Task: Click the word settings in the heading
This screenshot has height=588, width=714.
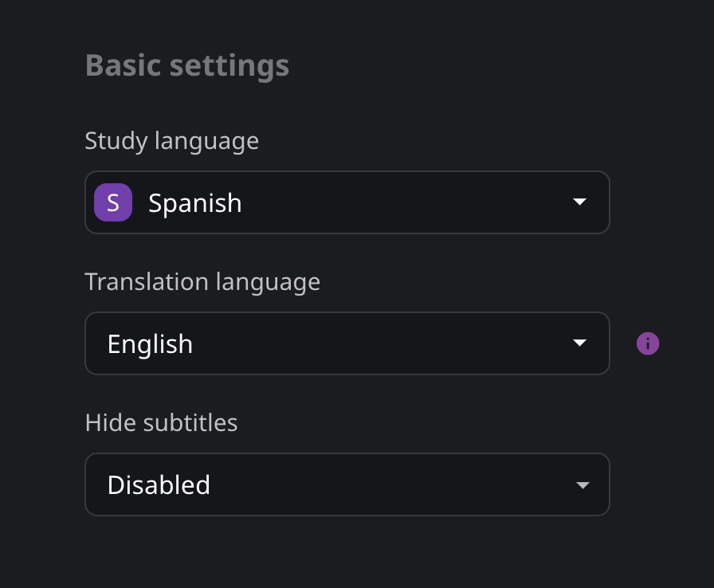Action: click(x=229, y=66)
